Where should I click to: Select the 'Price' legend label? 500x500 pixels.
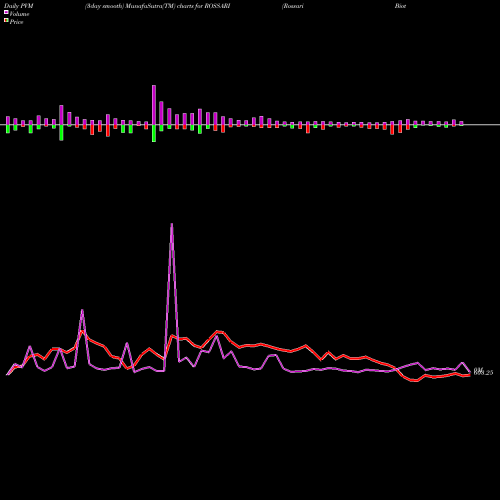(x=16, y=22)
